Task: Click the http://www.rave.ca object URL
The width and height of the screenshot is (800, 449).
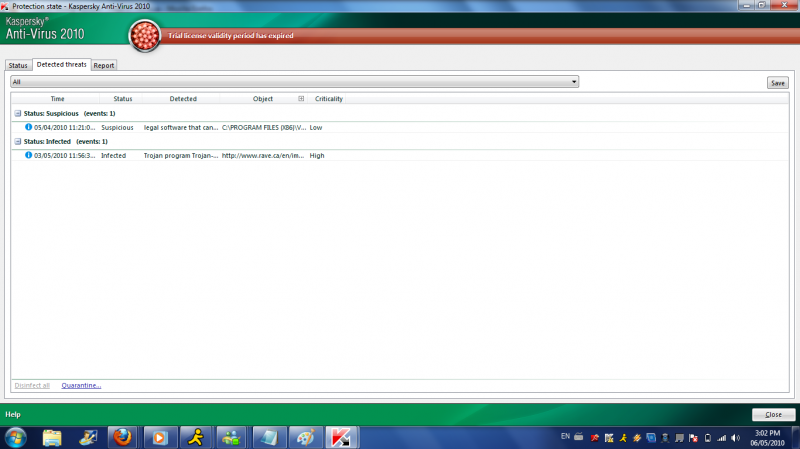Action: pos(263,155)
